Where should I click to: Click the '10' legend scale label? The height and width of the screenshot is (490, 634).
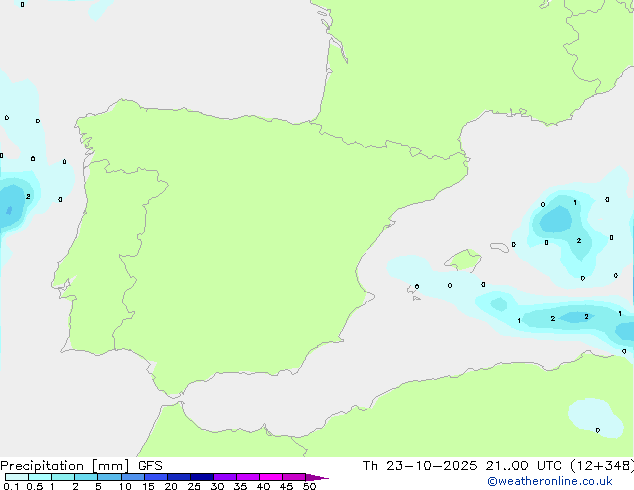(125, 486)
